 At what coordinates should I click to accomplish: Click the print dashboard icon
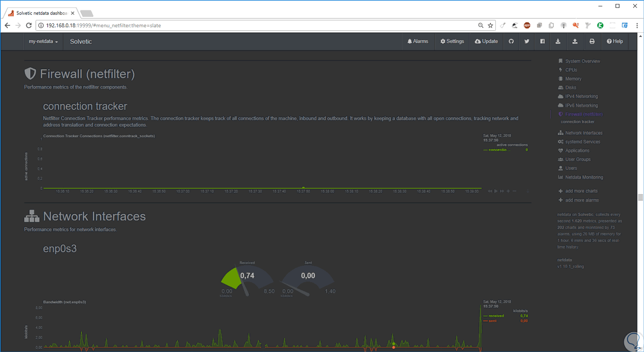pyautogui.click(x=591, y=42)
